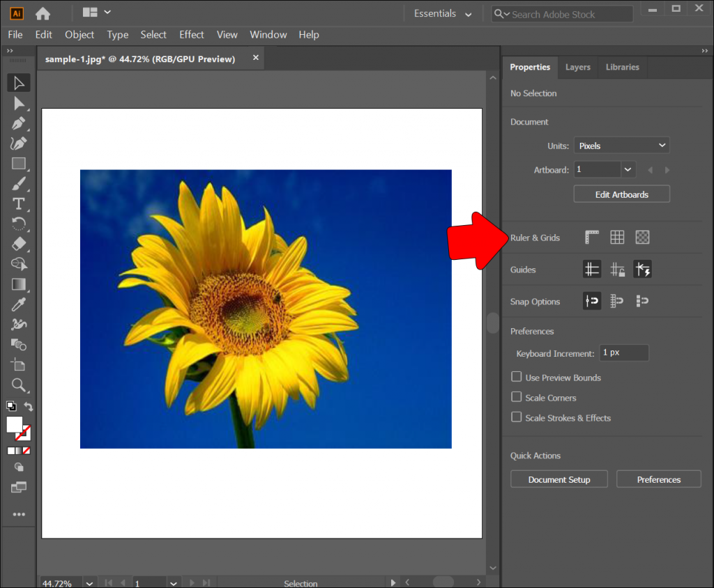Open the Effect menu
714x588 pixels.
(x=191, y=34)
